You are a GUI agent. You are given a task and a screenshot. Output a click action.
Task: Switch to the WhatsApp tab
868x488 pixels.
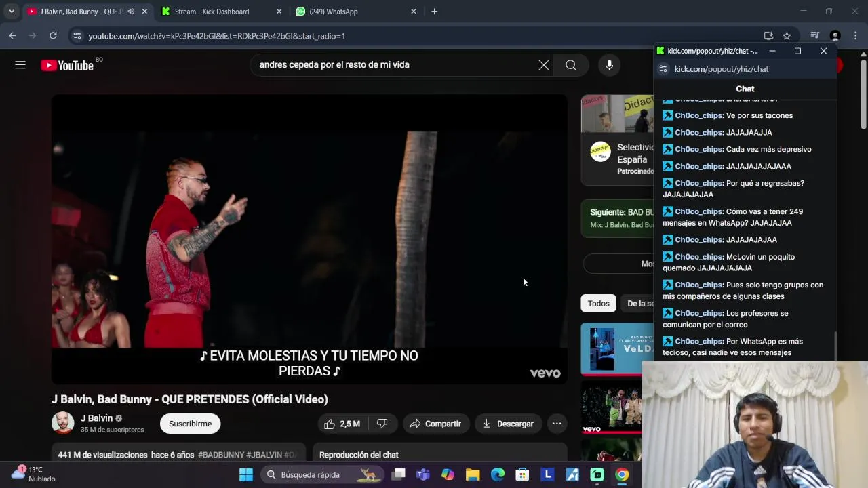tap(355, 12)
